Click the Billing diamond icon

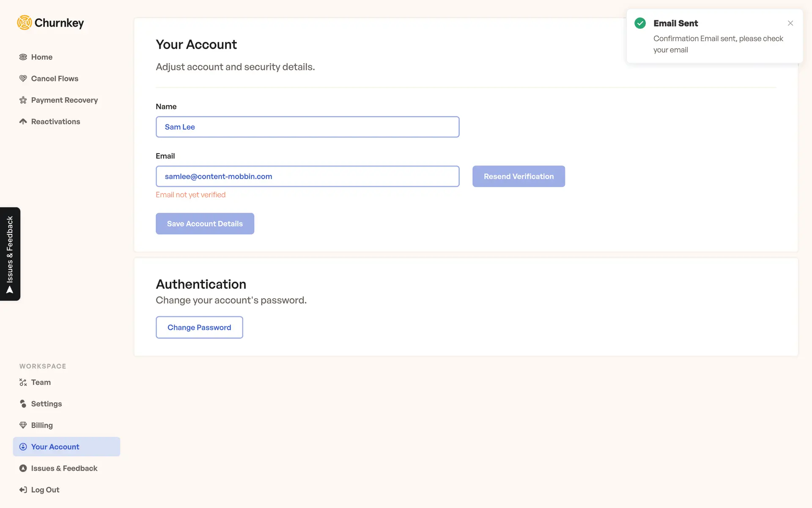click(x=23, y=425)
